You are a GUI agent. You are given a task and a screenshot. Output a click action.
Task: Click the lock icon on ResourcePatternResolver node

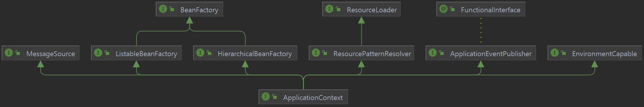(x=325, y=53)
